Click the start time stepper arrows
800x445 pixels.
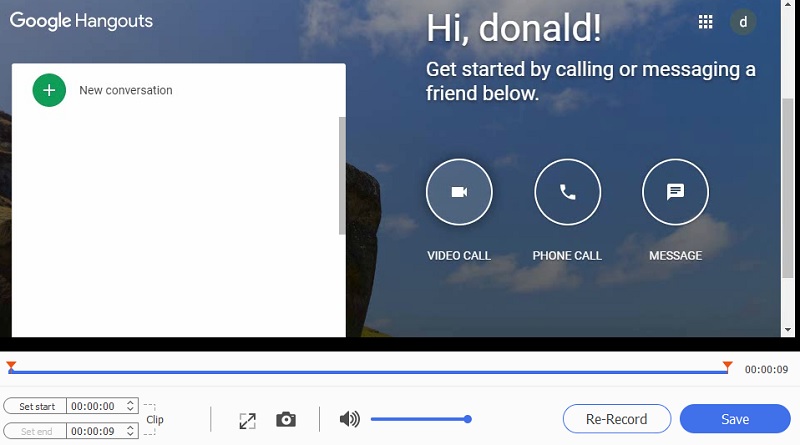[131, 406]
